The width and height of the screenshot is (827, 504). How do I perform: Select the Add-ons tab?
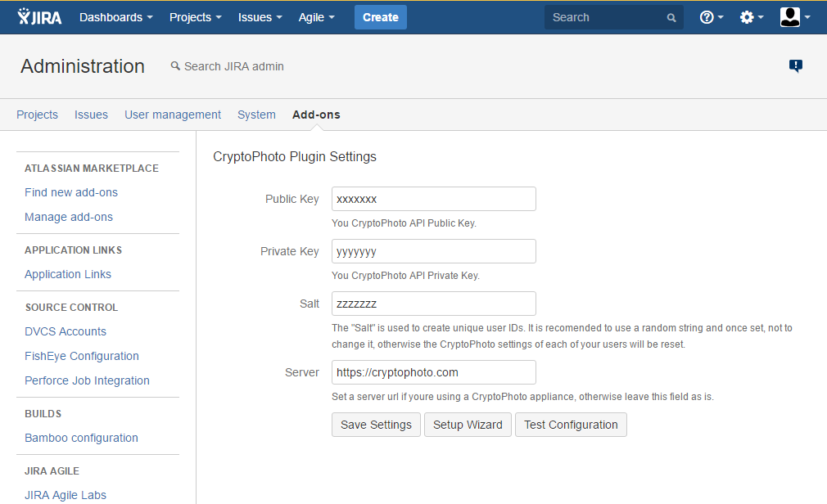pyautogui.click(x=316, y=115)
